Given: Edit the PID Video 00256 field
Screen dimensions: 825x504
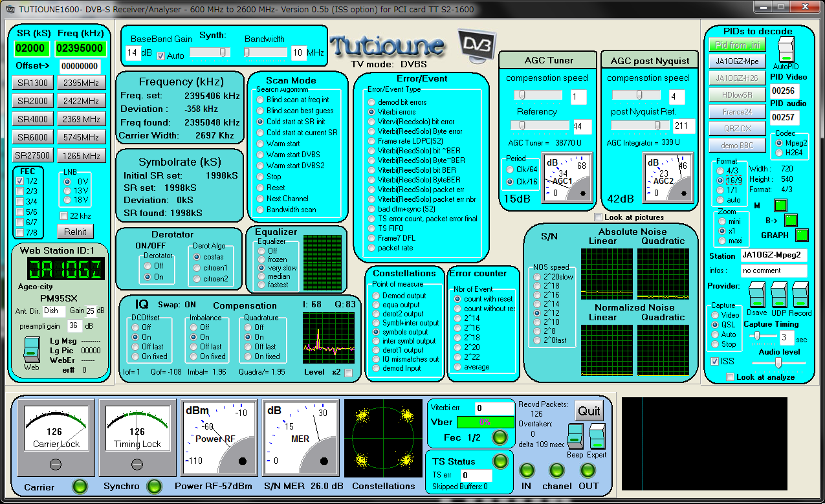Looking at the screenshot, I should click(x=784, y=91).
